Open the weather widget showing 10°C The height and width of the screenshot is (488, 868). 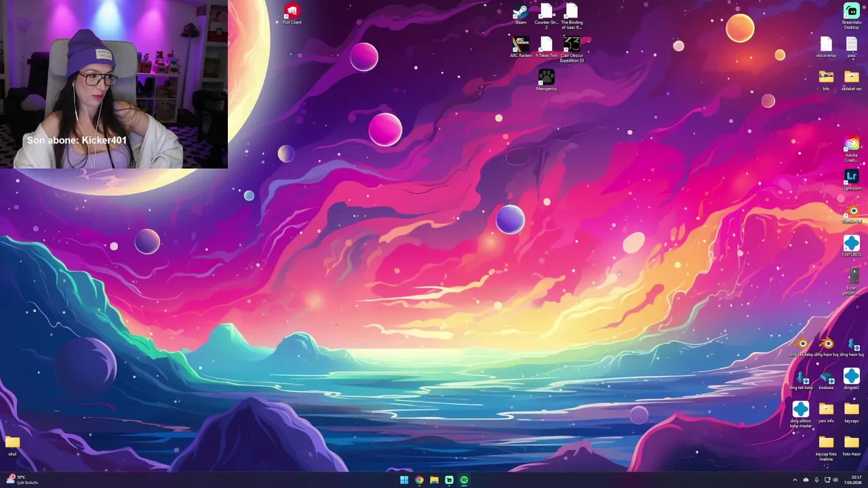(x=22, y=480)
